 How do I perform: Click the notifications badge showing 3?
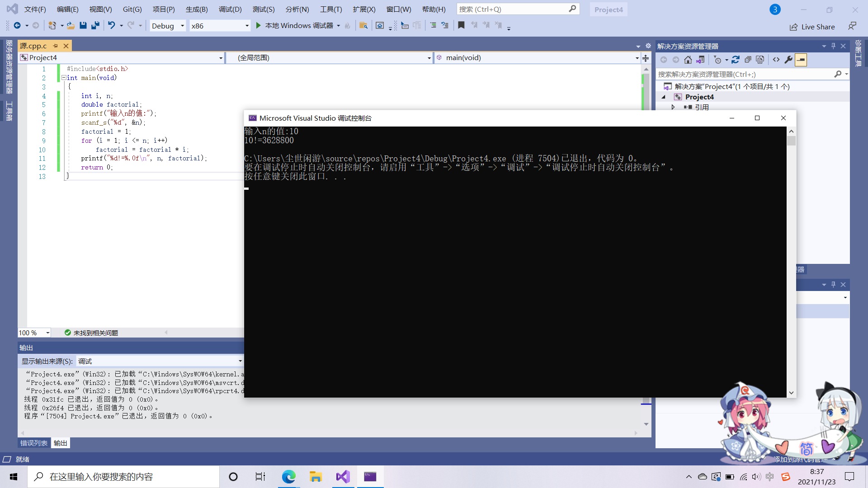tap(775, 9)
